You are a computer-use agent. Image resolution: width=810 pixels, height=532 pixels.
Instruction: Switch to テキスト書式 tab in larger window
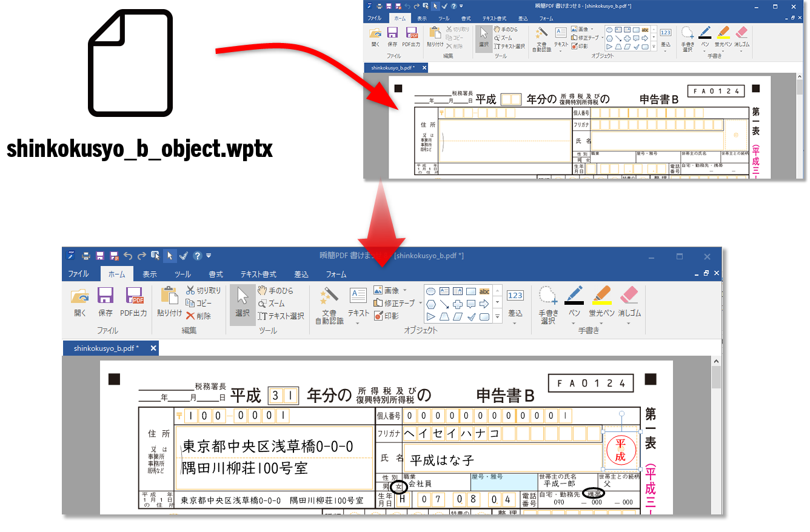coord(258,274)
